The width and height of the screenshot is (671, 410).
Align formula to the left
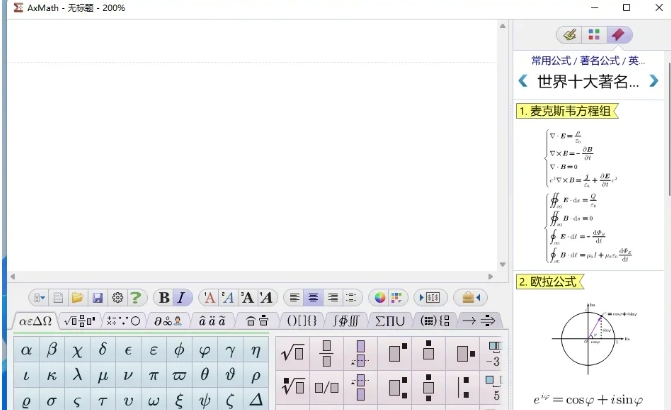point(294,297)
